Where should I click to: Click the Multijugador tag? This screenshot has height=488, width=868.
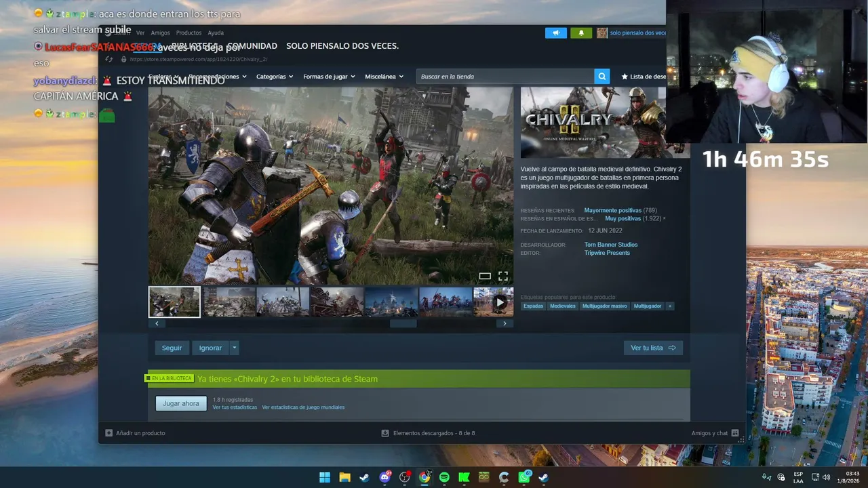(648, 306)
